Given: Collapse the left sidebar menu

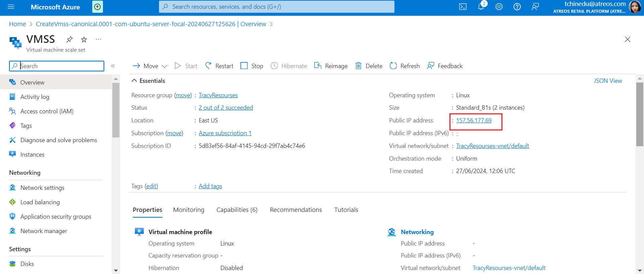Looking at the screenshot, I should pyautogui.click(x=113, y=66).
